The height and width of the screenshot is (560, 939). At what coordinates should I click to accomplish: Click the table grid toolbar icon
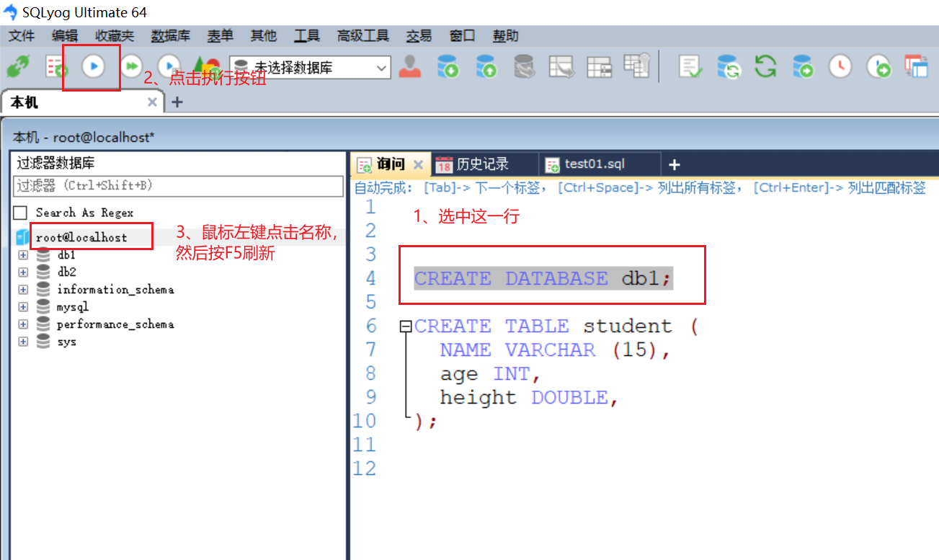pyautogui.click(x=599, y=67)
